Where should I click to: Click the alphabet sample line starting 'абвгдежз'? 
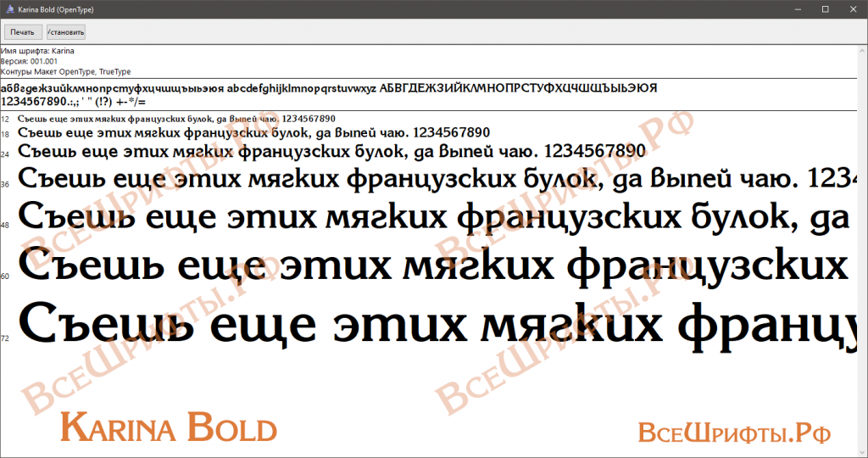pos(330,88)
